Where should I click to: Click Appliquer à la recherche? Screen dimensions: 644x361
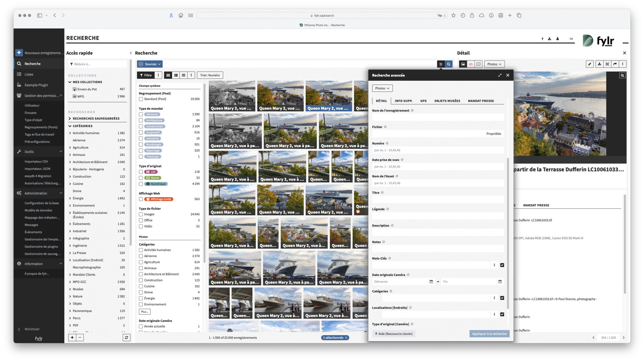pos(489,334)
